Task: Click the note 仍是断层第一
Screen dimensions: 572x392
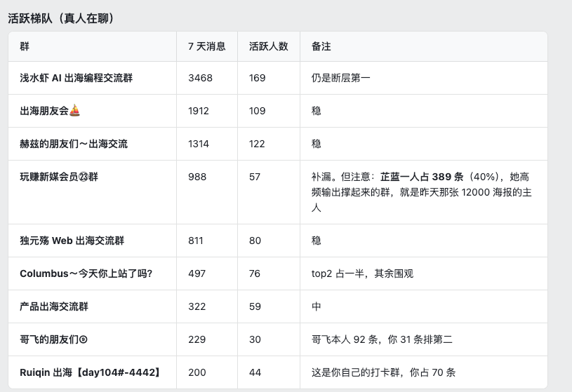Action: [x=340, y=78]
